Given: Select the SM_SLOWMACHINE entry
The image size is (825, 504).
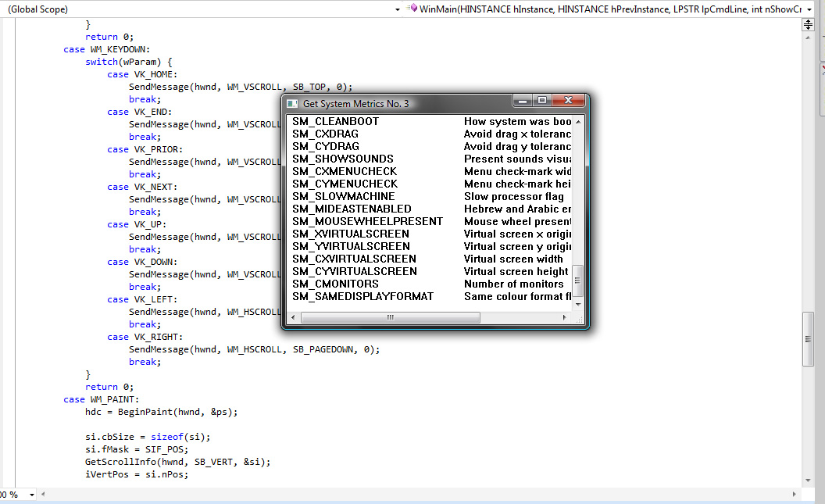Looking at the screenshot, I should point(343,197).
